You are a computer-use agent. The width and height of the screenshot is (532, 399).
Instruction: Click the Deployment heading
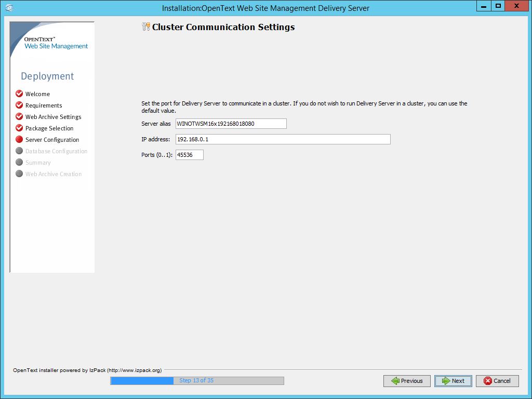tap(47, 76)
